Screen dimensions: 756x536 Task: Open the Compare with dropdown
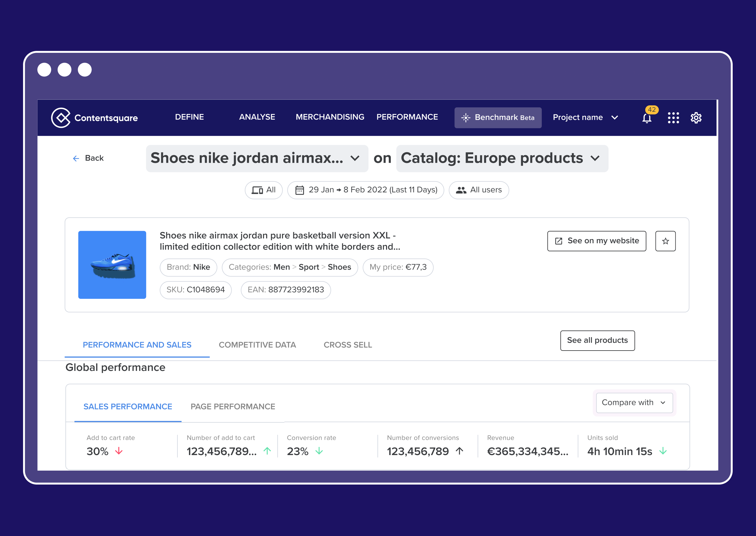[634, 403]
